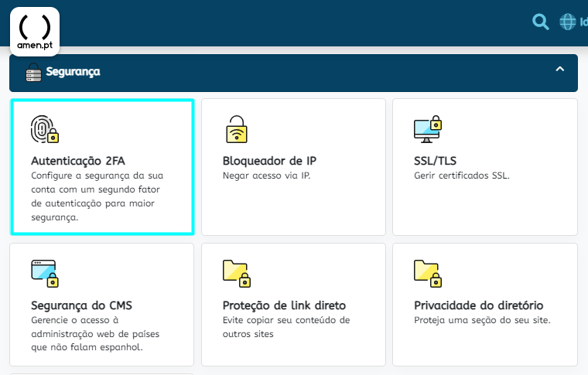
Task: Open the Bloqueador de IP title link
Action: (269, 161)
